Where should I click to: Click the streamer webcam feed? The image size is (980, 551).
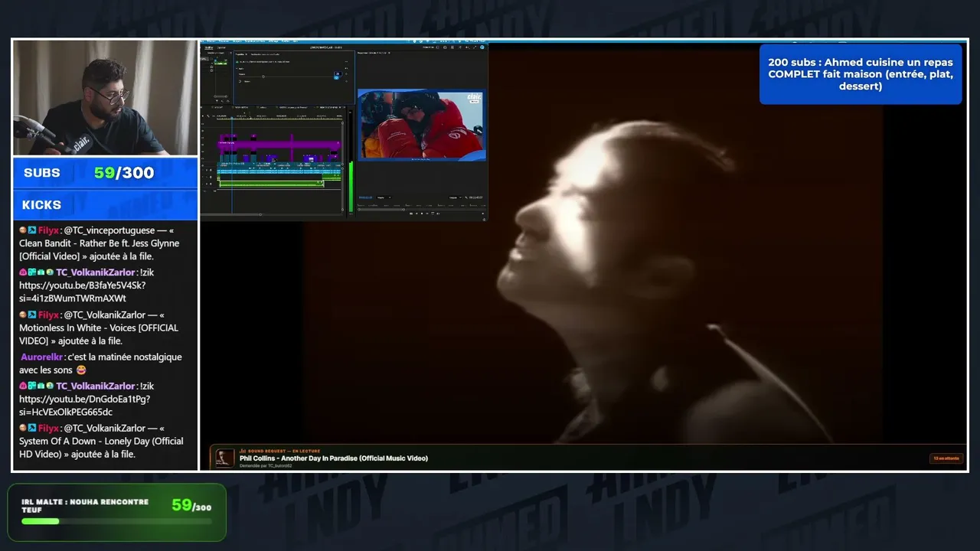106,98
